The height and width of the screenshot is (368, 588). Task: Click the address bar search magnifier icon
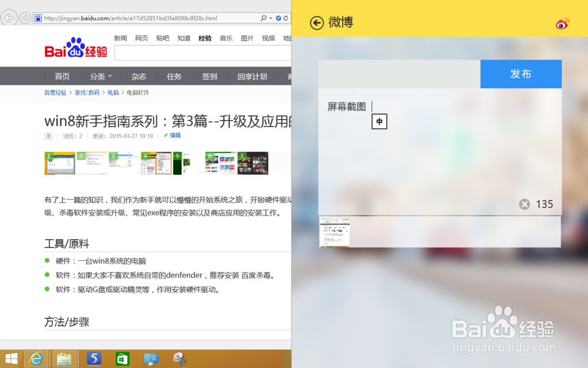[x=263, y=18]
